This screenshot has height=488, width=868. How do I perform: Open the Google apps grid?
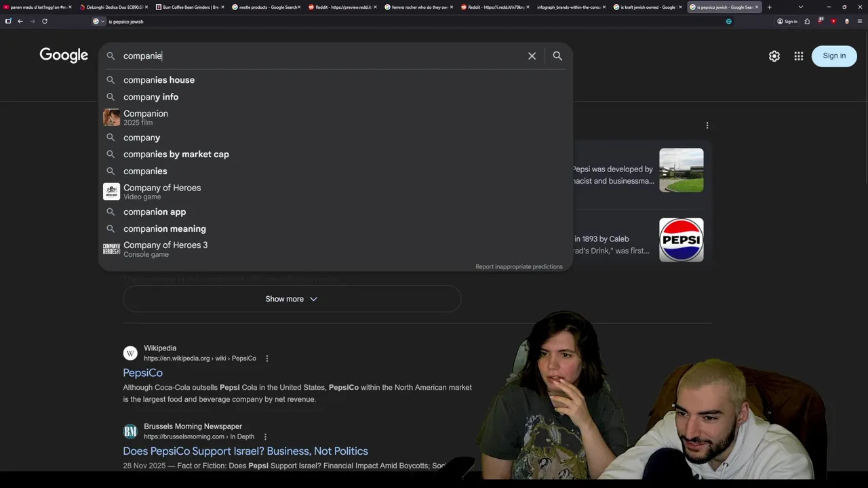click(x=799, y=56)
